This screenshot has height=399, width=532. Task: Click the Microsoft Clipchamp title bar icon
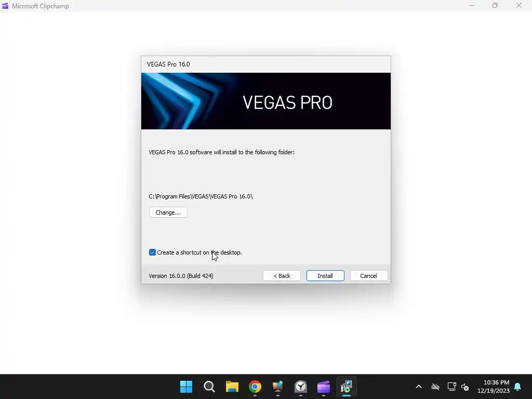[5, 6]
